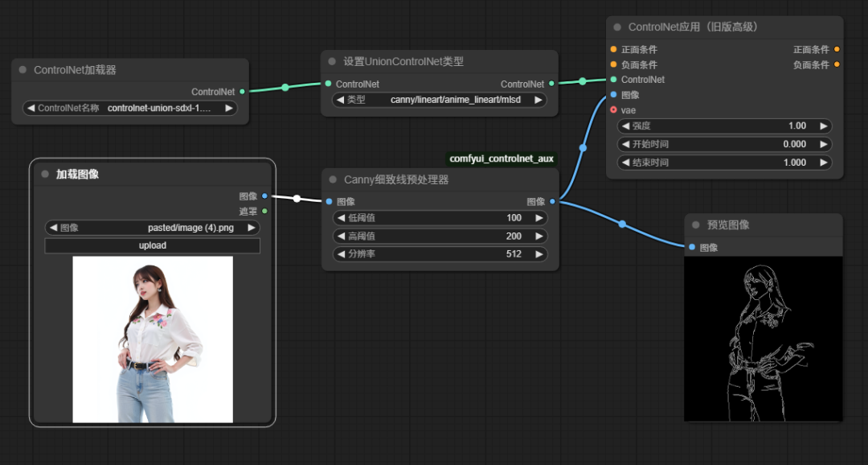Click the 结束时间 value field
Screen dimensions: 868x465
pos(724,163)
